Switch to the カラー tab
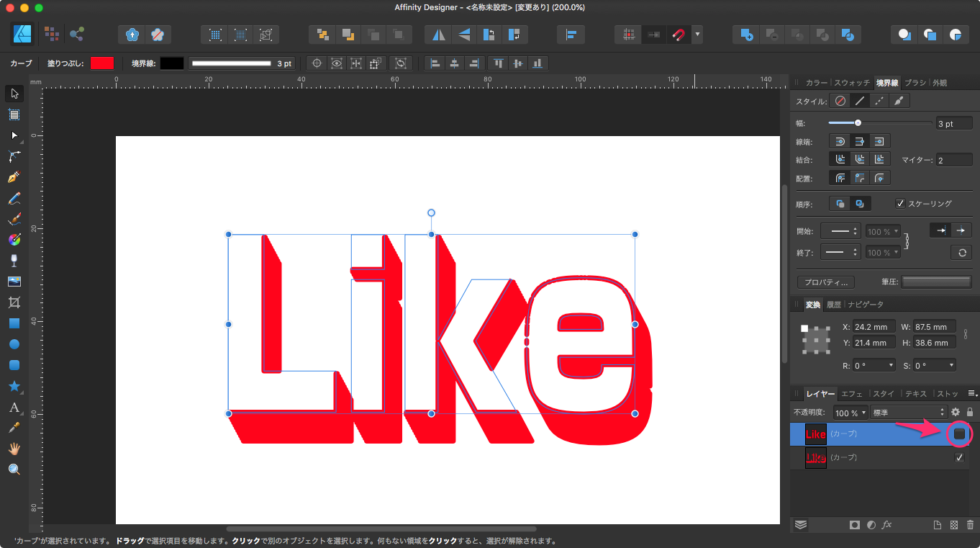 tap(816, 83)
